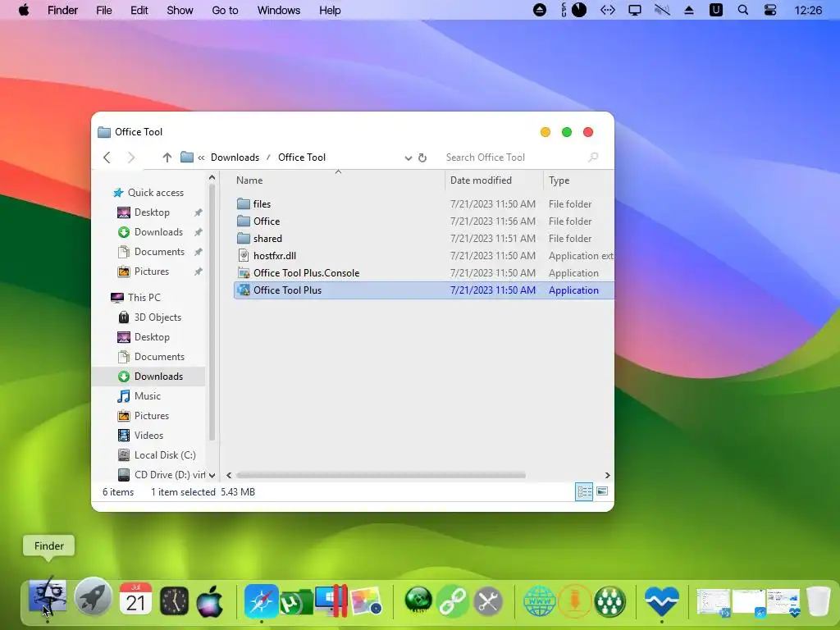Click Downloads in the address breadcrumb
This screenshot has height=630, width=840.
pos(235,157)
